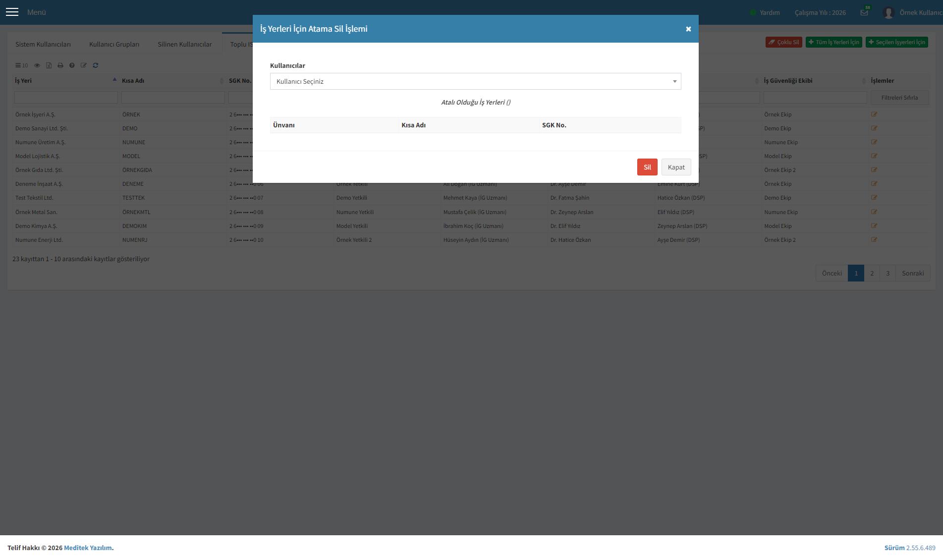Click the print icon
943x560 pixels.
(60, 65)
